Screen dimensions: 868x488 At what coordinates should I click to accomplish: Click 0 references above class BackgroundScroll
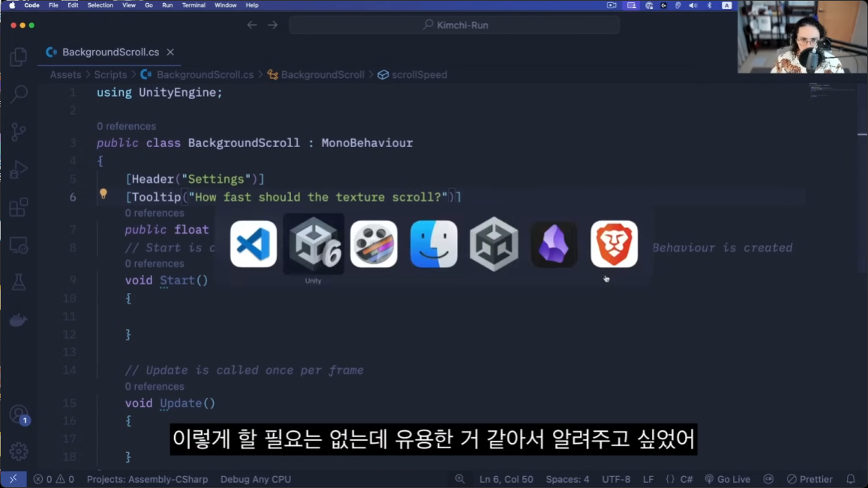pyautogui.click(x=126, y=126)
